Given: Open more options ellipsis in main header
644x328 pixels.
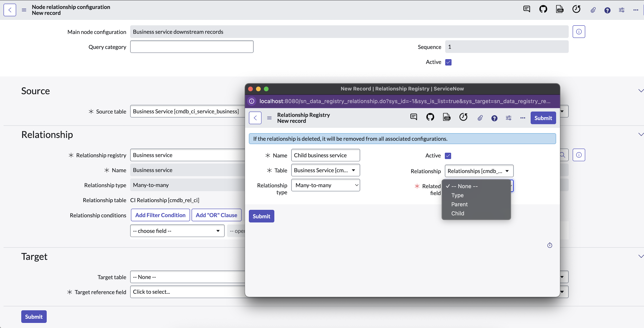Looking at the screenshot, I should point(636,10).
